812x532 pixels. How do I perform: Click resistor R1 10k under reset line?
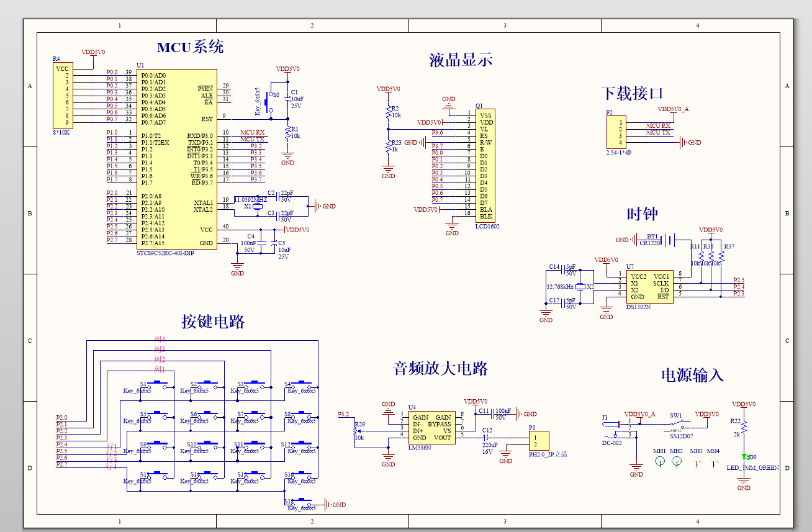point(287,132)
